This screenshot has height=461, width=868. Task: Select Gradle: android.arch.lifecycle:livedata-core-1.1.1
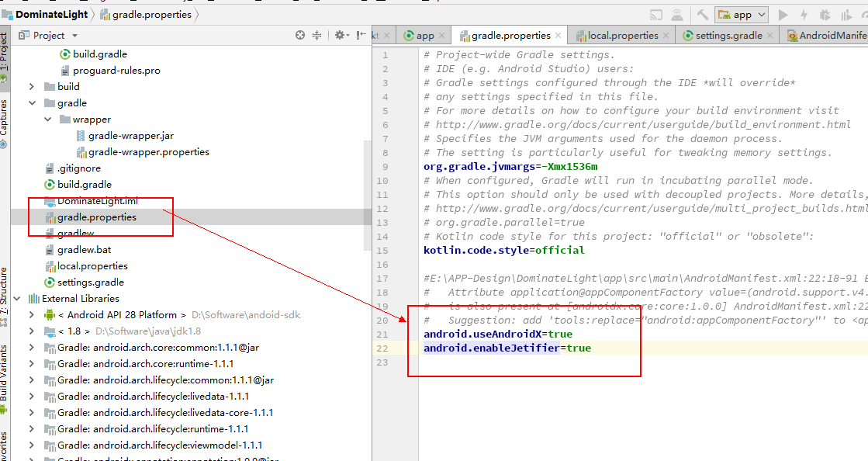point(159,413)
